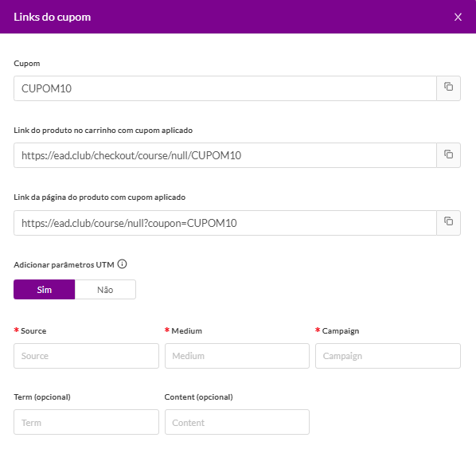The height and width of the screenshot is (461, 476).
Task: Click the Cupom field showing CUPOM10
Action: tap(225, 88)
